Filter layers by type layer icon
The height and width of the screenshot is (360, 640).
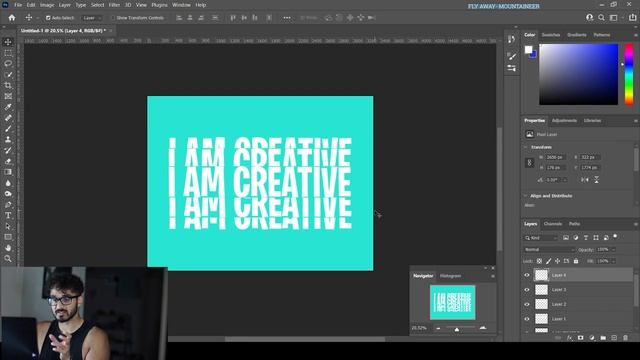point(586,238)
